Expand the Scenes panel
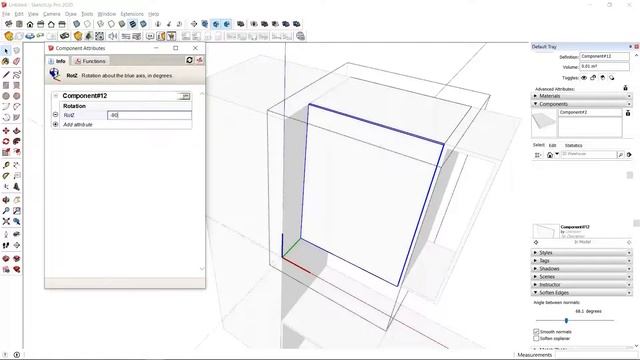 tap(582, 277)
